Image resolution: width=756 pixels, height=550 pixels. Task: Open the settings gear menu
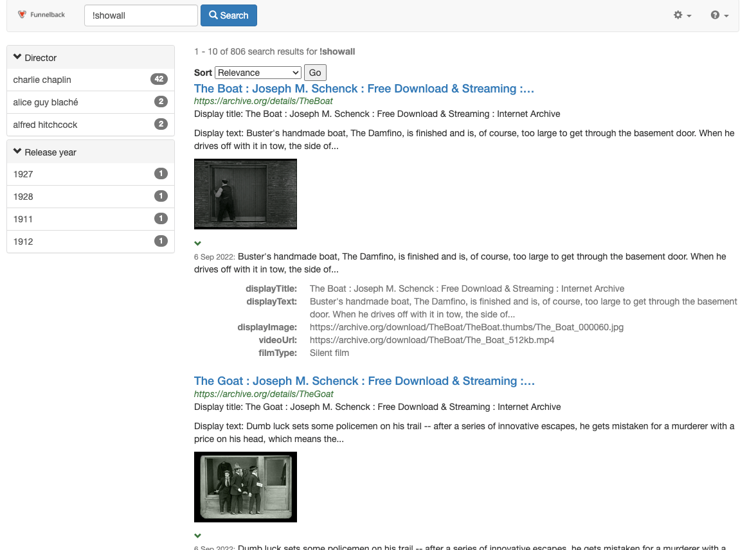tap(682, 15)
